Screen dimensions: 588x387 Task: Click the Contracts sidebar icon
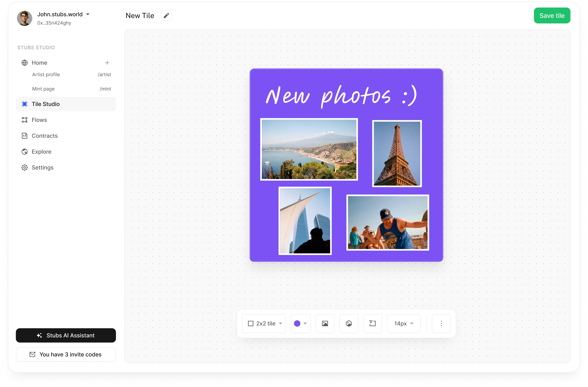[24, 136]
